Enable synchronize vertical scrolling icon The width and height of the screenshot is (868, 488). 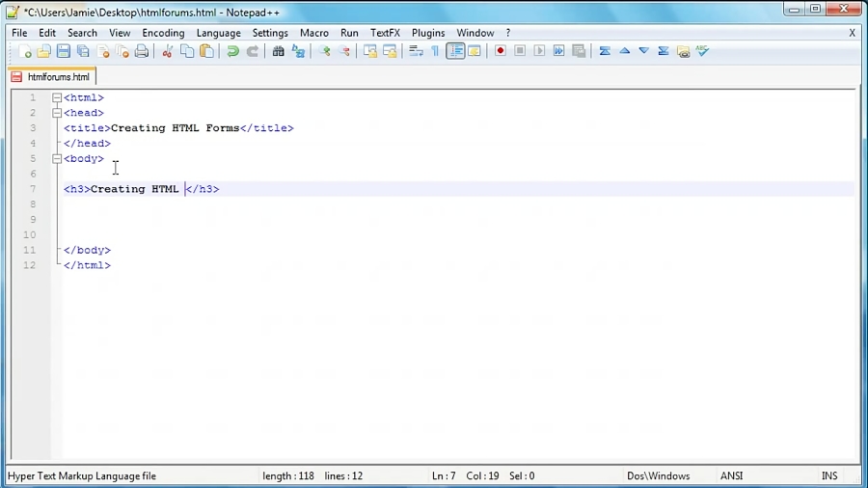click(x=369, y=51)
